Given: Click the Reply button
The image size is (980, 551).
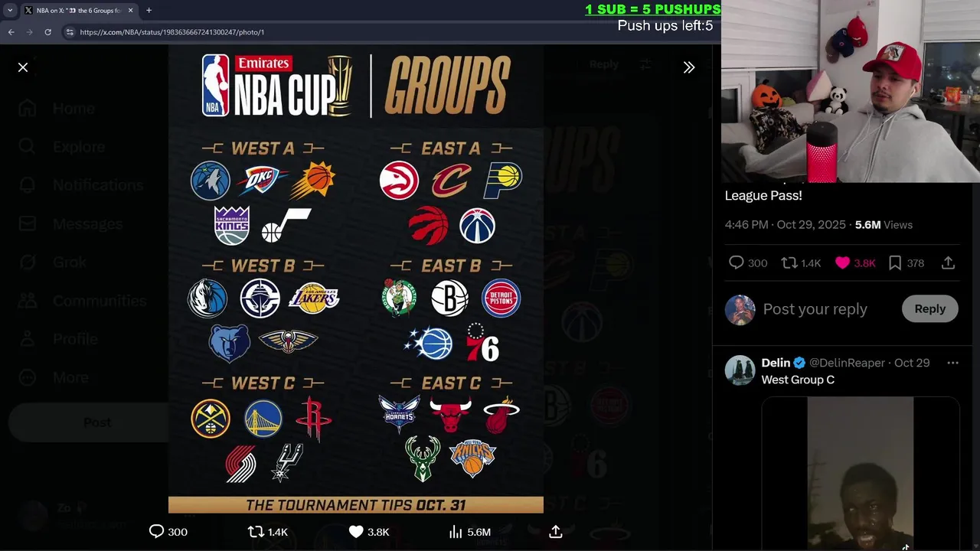Looking at the screenshot, I should [x=929, y=309].
